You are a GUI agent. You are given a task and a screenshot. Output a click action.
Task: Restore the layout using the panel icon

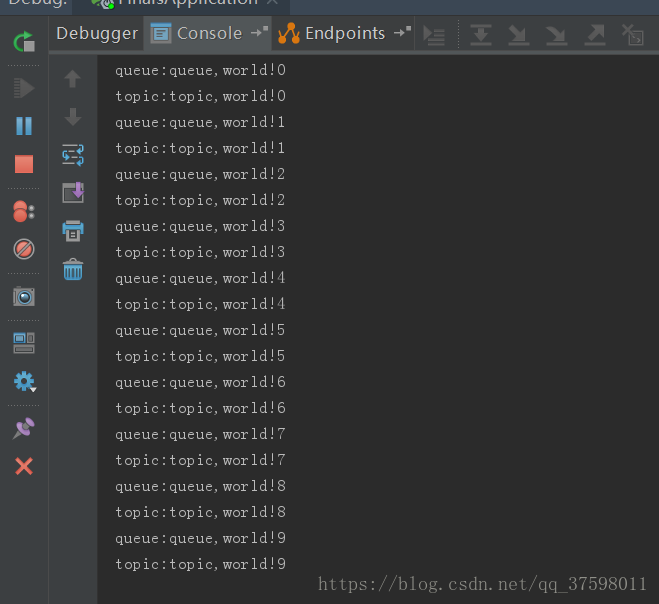point(24,343)
